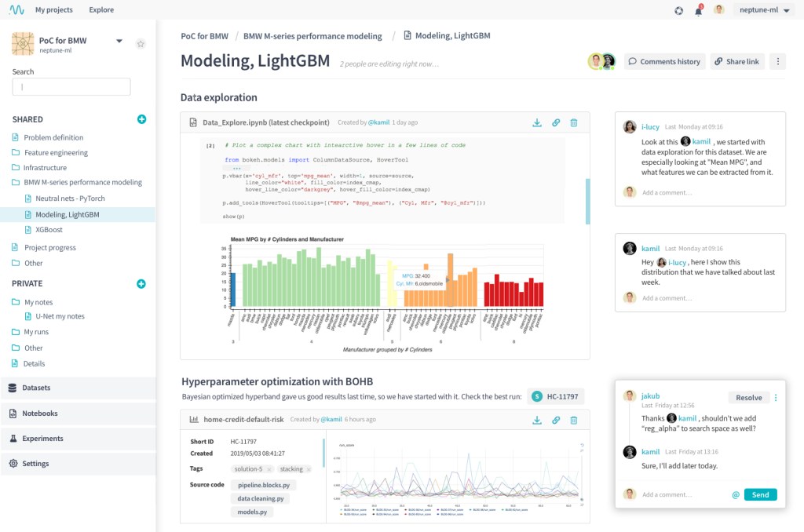Image resolution: width=804 pixels, height=532 pixels.
Task: Open the neptune-ml account dropdown
Action: (765, 9)
